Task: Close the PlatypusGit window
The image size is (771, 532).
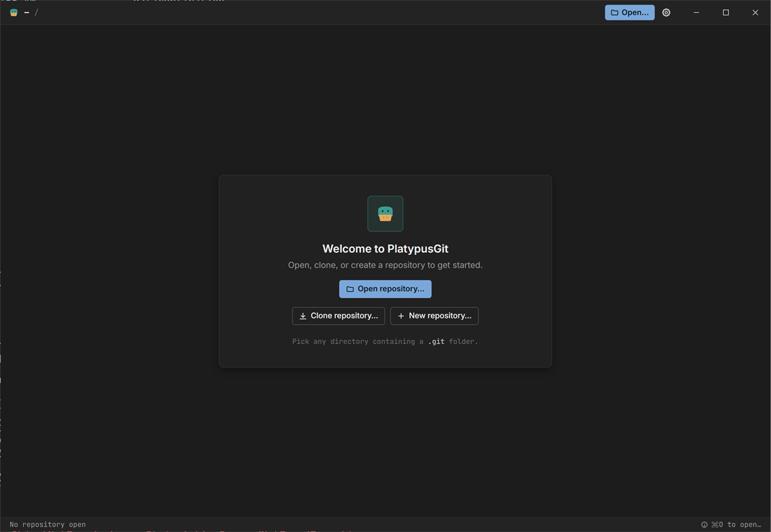Action: [755, 12]
